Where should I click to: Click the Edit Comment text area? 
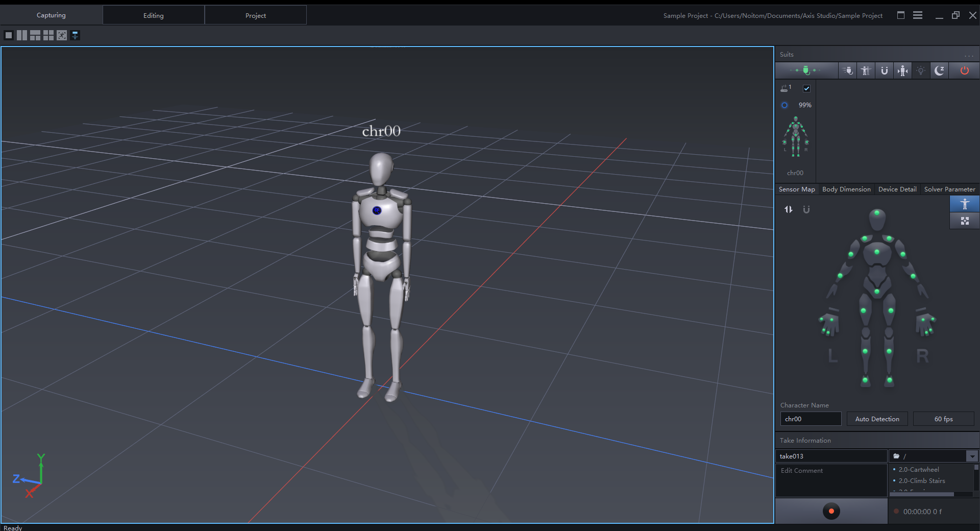click(831, 480)
